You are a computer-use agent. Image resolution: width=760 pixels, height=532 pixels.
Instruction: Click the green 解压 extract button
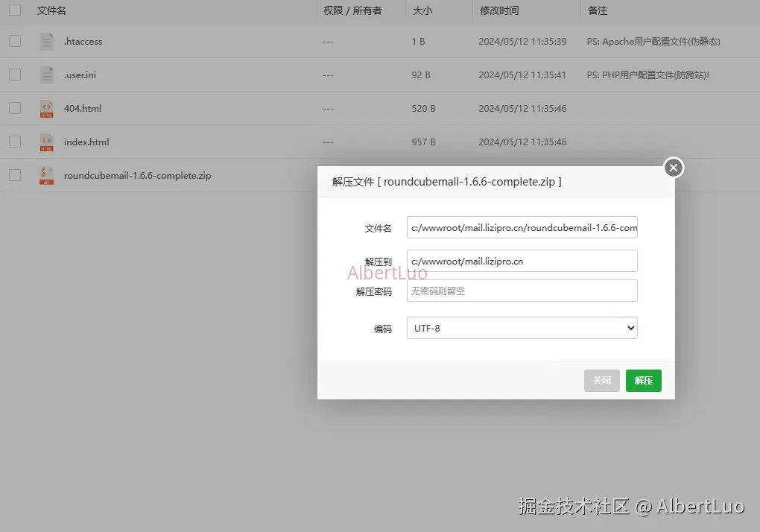643,380
